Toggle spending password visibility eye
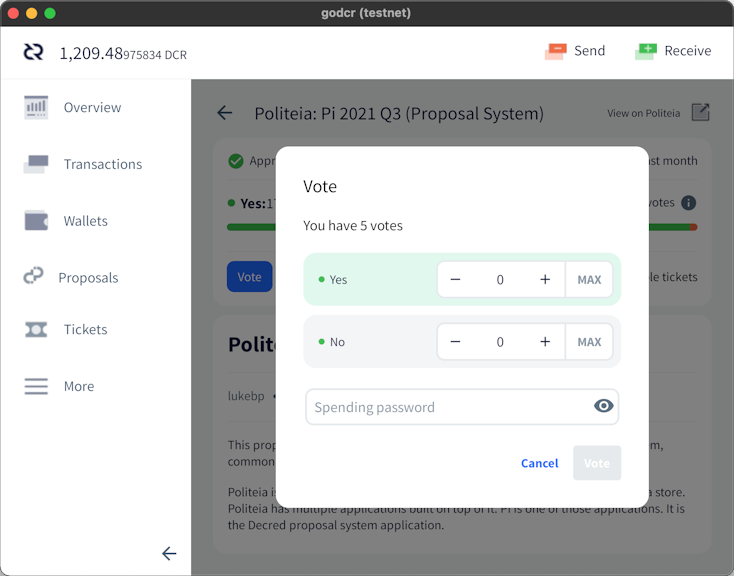The width and height of the screenshot is (734, 576). (x=603, y=406)
